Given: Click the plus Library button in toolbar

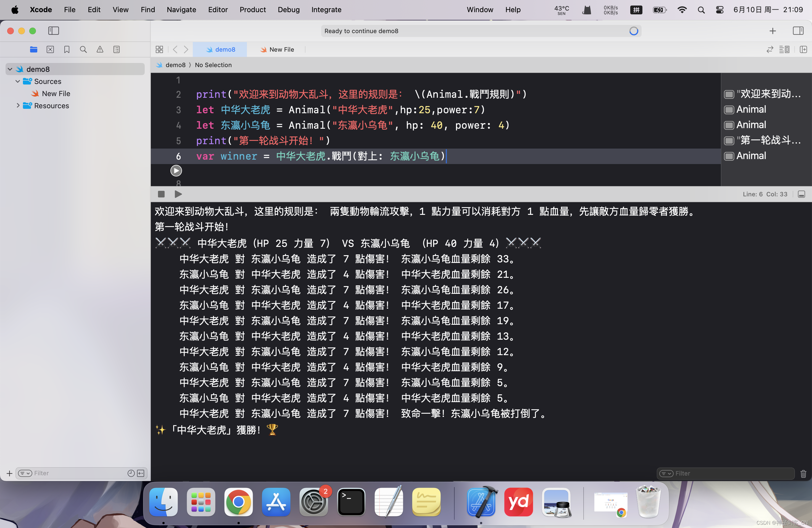Looking at the screenshot, I should pos(773,31).
